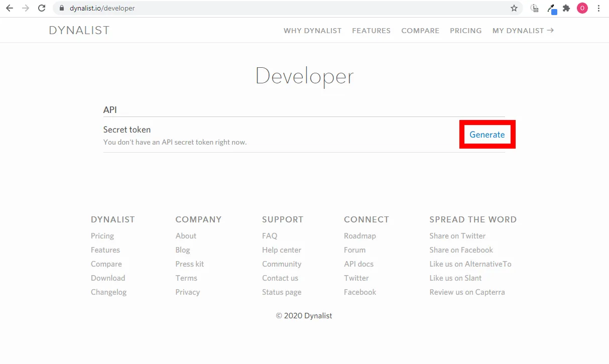Image resolution: width=609 pixels, height=364 pixels.
Task: Open the Features nav item
Action: (x=371, y=31)
